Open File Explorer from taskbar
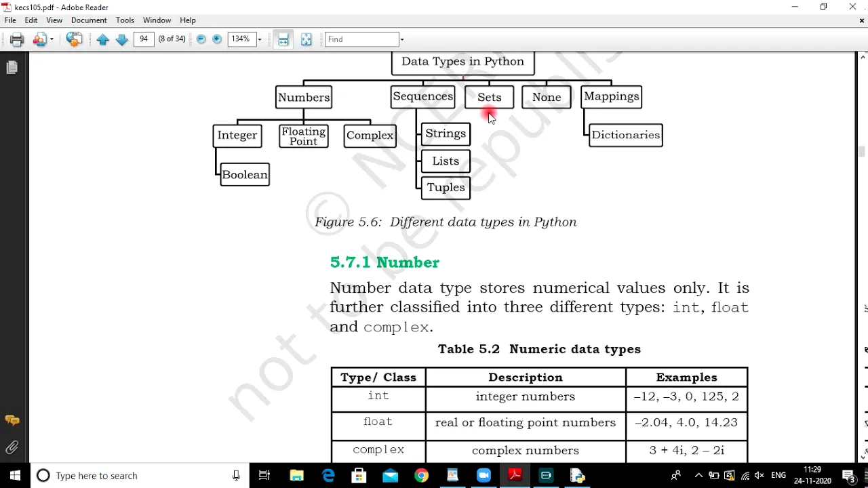The width and height of the screenshot is (868, 488). [x=296, y=476]
